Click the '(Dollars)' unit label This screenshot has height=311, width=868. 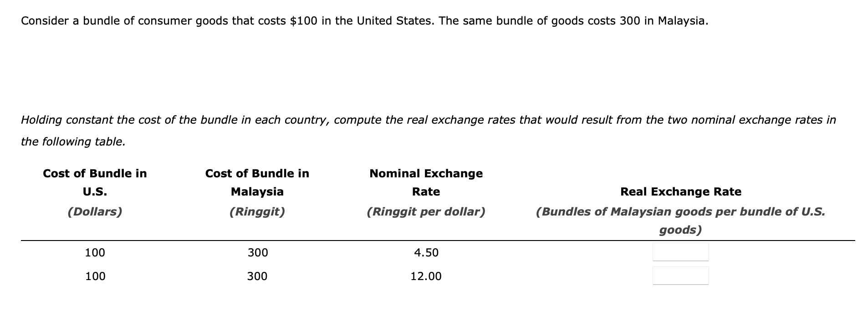pyautogui.click(x=95, y=212)
